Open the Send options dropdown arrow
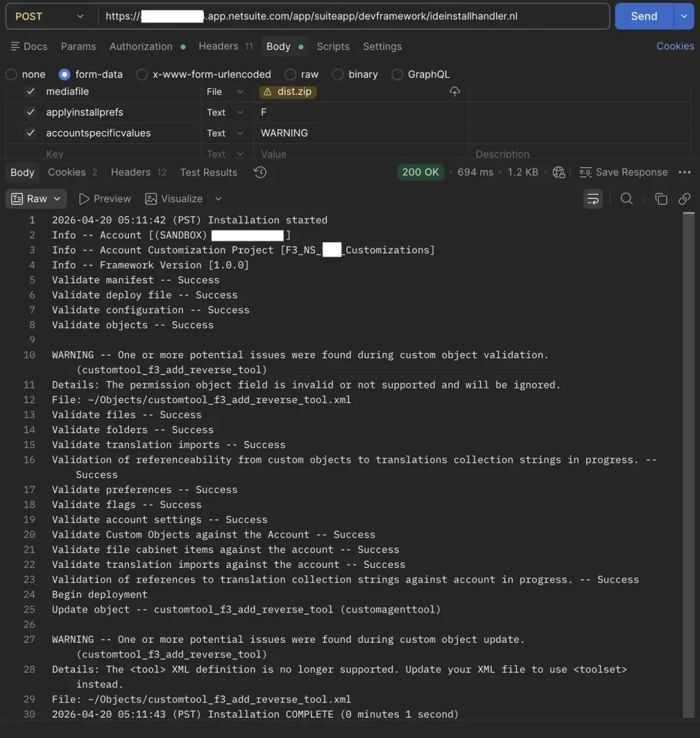 (684, 17)
